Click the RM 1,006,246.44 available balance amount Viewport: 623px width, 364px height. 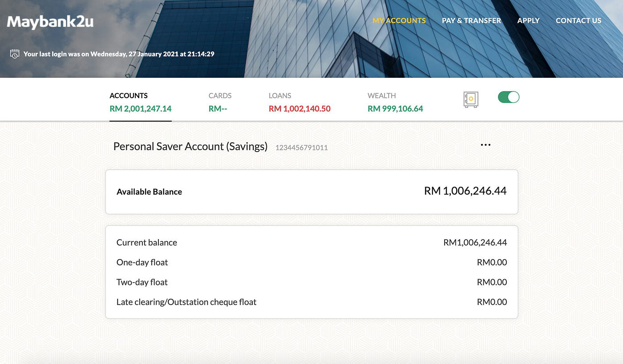[465, 191]
